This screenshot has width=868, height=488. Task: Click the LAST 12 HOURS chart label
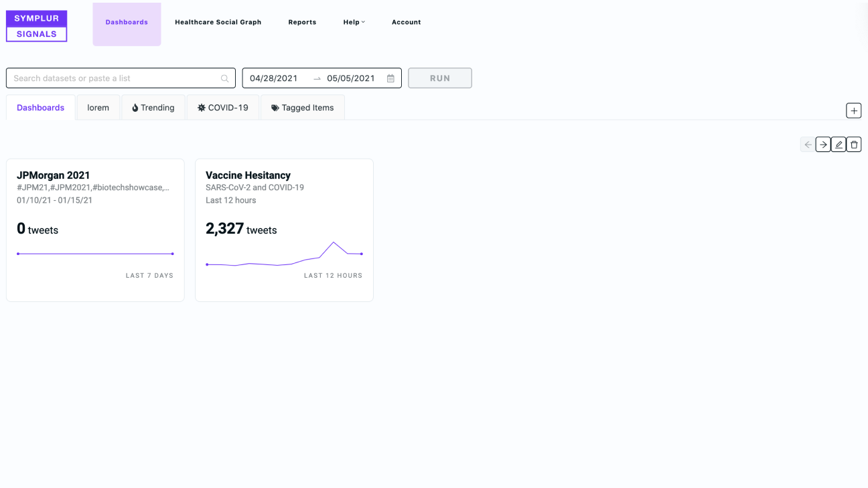(x=333, y=276)
